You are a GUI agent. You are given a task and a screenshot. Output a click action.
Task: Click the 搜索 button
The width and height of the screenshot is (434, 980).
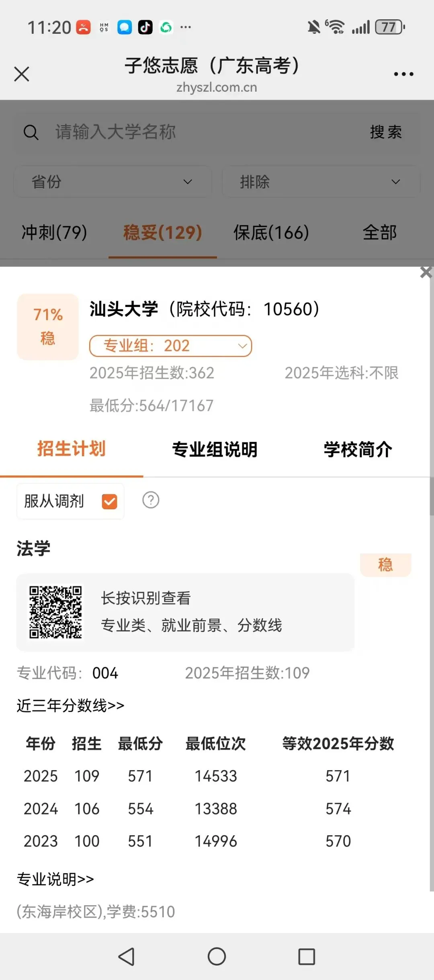tap(386, 132)
